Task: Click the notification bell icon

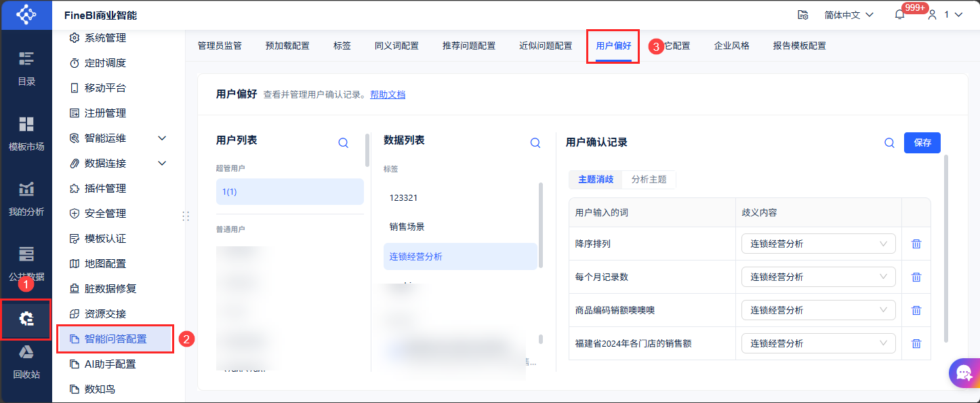Action: coord(900,15)
